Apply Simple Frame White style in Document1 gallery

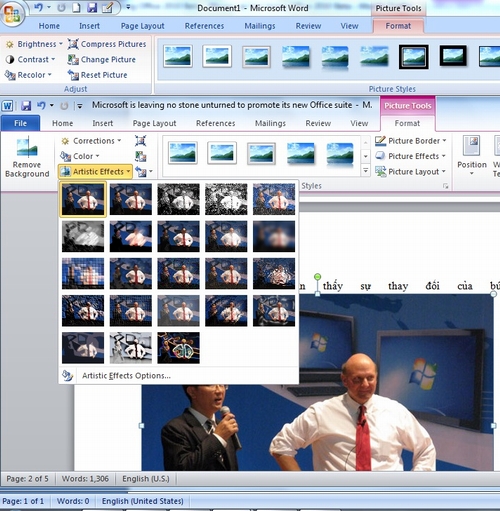[x=178, y=56]
